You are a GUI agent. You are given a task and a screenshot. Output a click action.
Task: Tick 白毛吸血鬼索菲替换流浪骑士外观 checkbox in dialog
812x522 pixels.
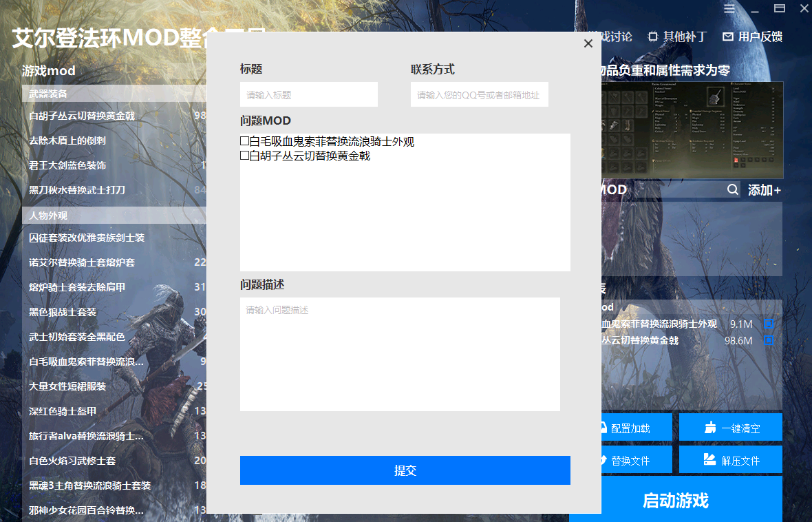(x=244, y=141)
